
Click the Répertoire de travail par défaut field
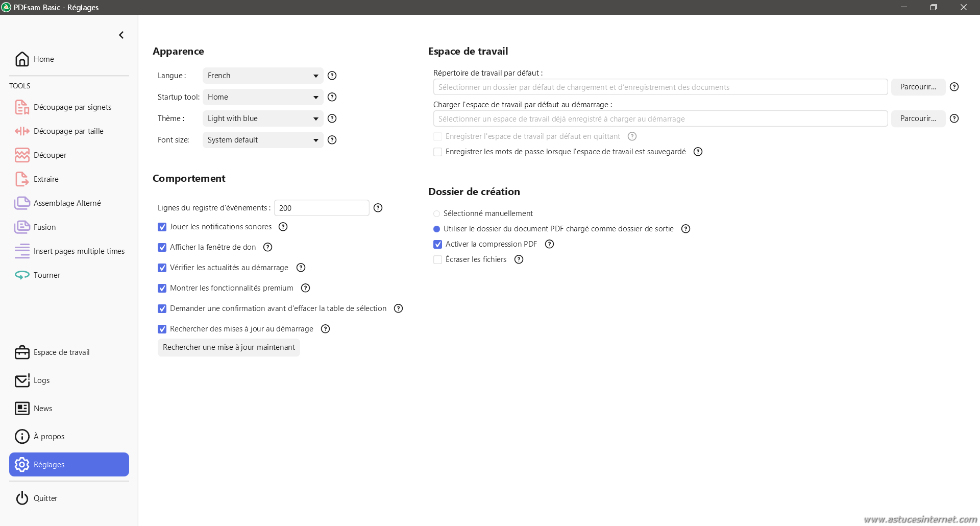pyautogui.click(x=660, y=87)
